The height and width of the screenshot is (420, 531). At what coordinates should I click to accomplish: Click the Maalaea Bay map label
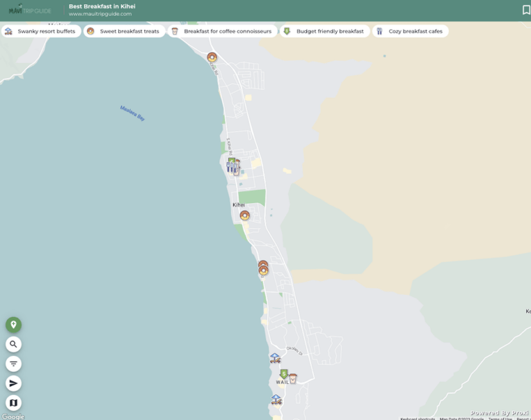[133, 113]
